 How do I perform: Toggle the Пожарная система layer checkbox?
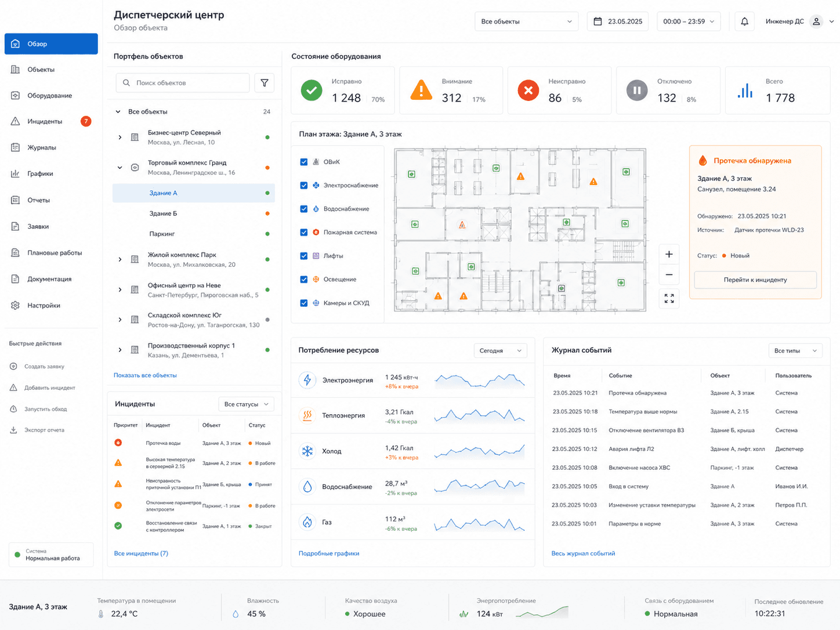(303, 232)
